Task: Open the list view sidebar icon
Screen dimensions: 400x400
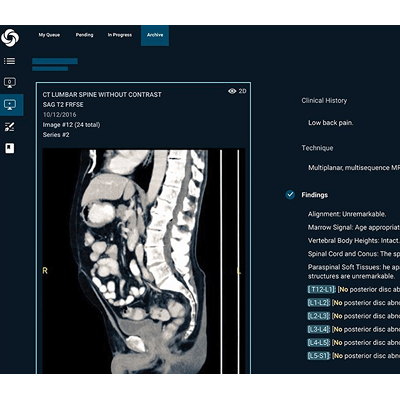Action: pos(9,61)
